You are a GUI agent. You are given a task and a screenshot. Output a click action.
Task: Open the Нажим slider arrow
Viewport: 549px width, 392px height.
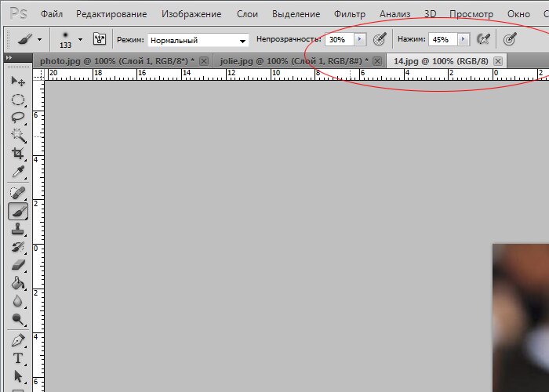click(464, 39)
